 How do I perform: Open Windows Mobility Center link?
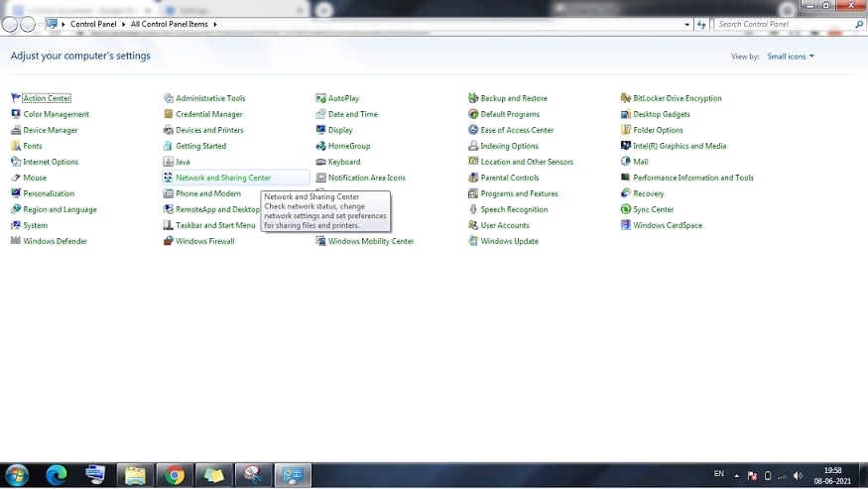coord(371,241)
